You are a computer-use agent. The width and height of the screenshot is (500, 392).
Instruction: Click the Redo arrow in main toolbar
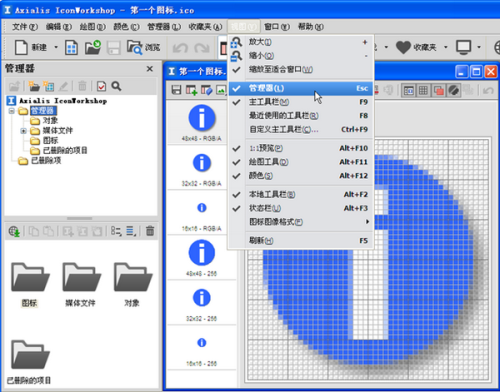pyautogui.click(x=202, y=48)
